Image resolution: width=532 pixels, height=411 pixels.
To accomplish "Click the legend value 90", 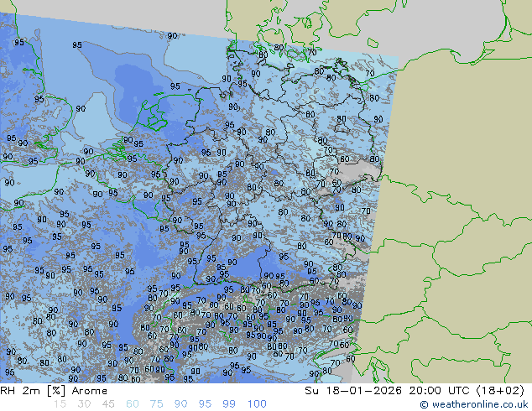I will [181, 404].
